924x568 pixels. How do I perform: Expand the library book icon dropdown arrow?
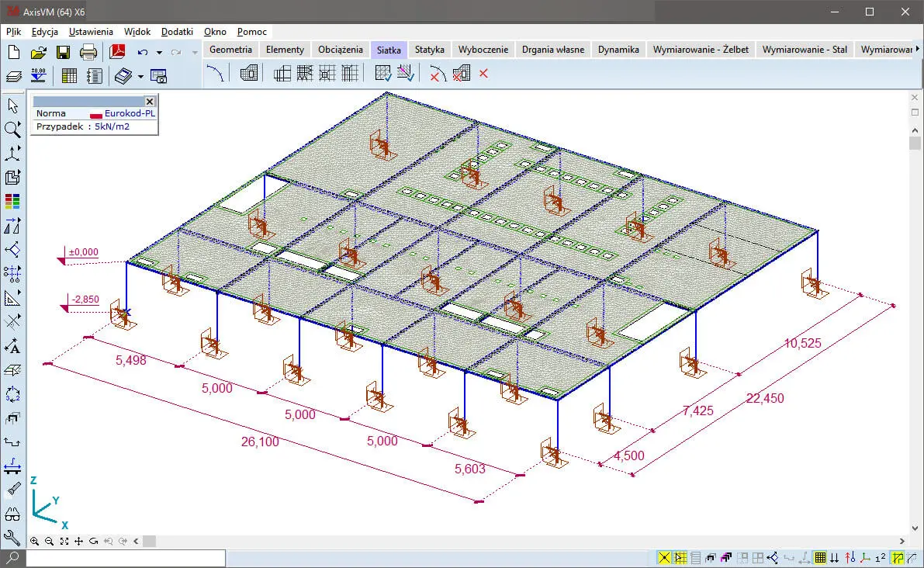click(140, 76)
